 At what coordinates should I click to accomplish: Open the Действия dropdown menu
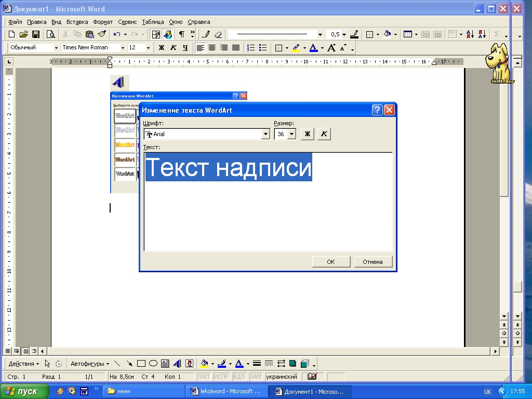click(x=24, y=364)
